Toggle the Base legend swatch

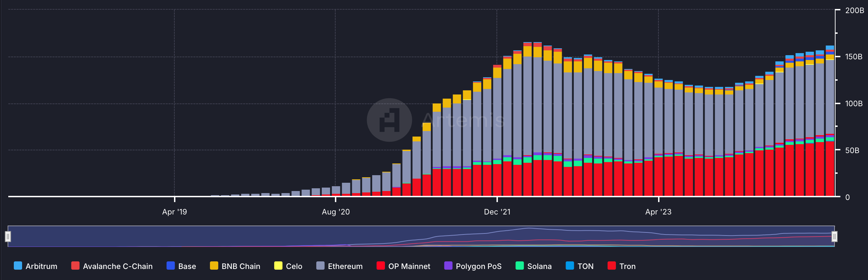[171, 266]
